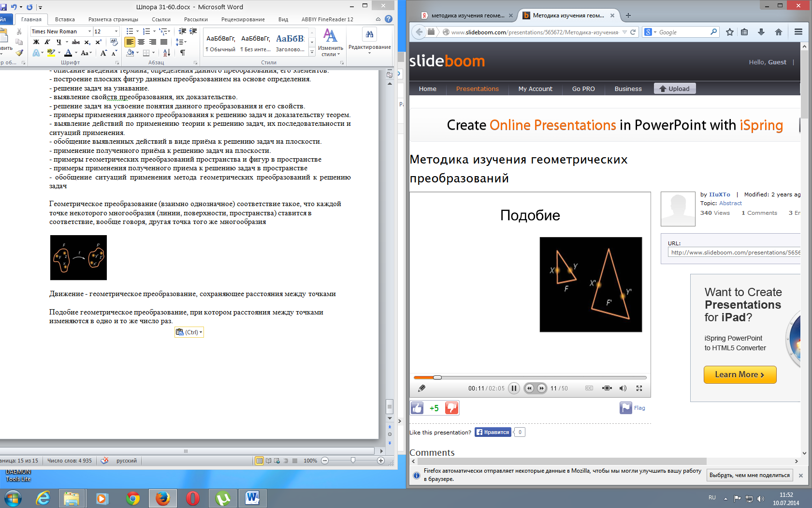The width and height of the screenshot is (812, 508).
Task: Increase paragraph indent
Action: [193, 31]
